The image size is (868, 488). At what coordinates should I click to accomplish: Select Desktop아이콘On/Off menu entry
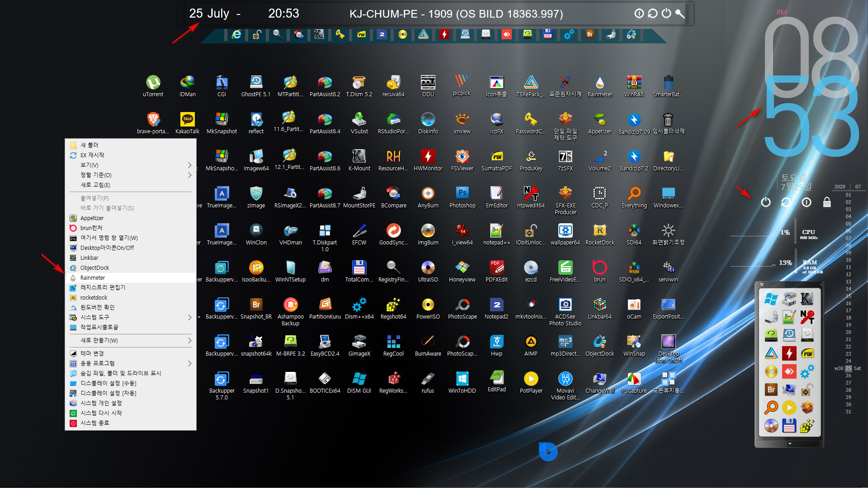pyautogui.click(x=131, y=248)
